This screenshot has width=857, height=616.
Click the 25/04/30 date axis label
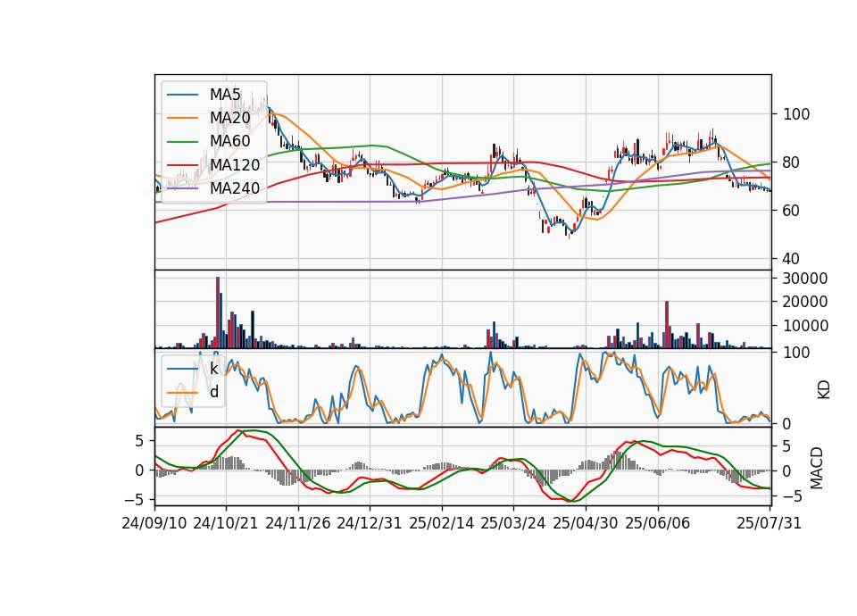point(586,523)
